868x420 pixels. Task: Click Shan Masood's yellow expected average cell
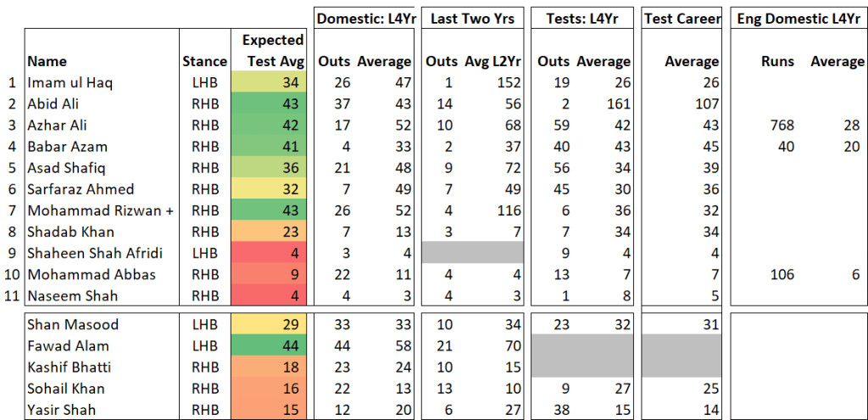pos(269,325)
